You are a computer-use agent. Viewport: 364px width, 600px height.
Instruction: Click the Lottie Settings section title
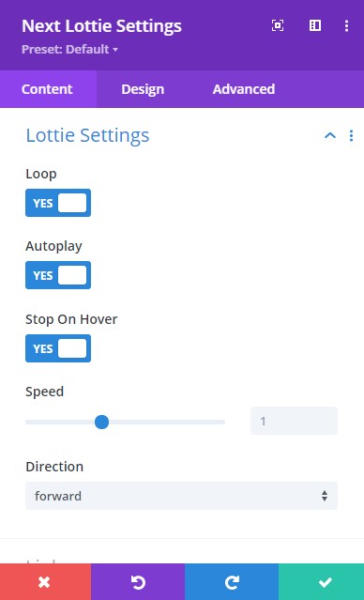click(87, 135)
